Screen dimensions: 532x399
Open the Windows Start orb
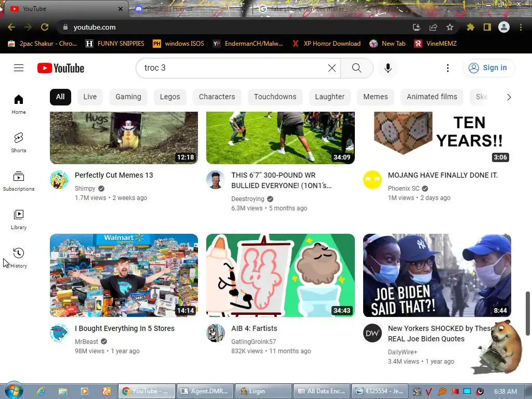click(x=14, y=391)
